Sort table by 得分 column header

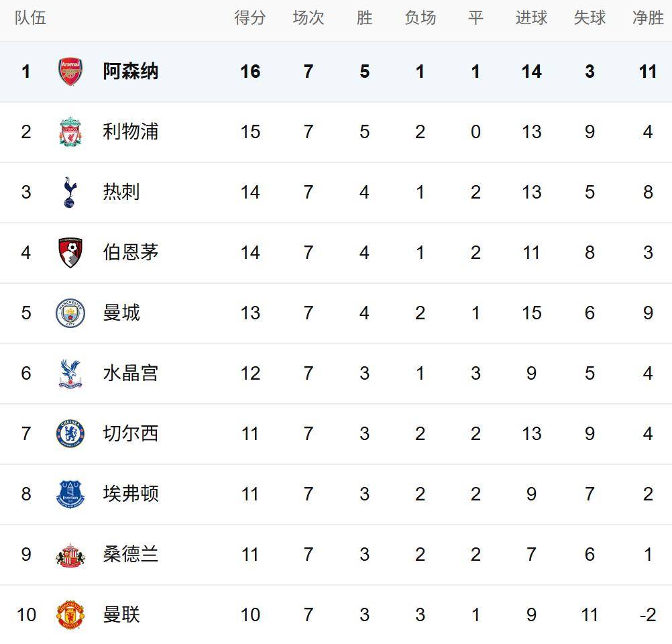point(249,18)
